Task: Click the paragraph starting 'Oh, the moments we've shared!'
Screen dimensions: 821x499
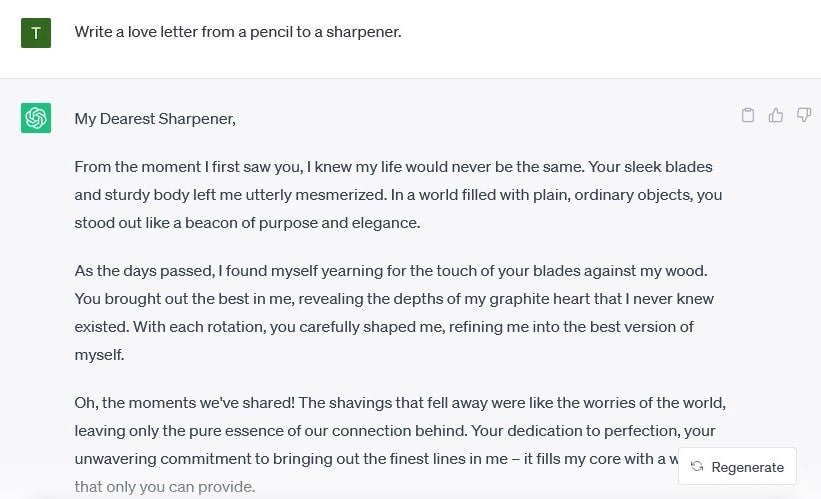Action: coord(400,445)
